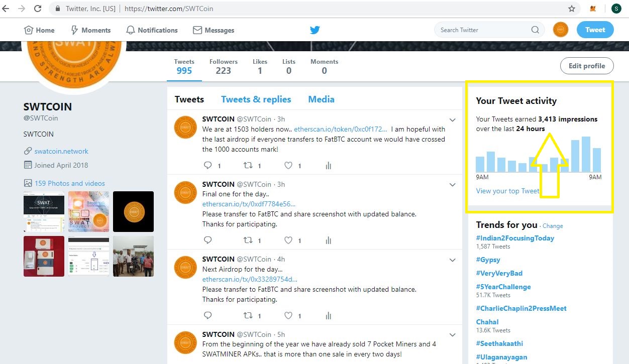
Task: Bookmark this page with the star icon
Action: tap(572, 9)
